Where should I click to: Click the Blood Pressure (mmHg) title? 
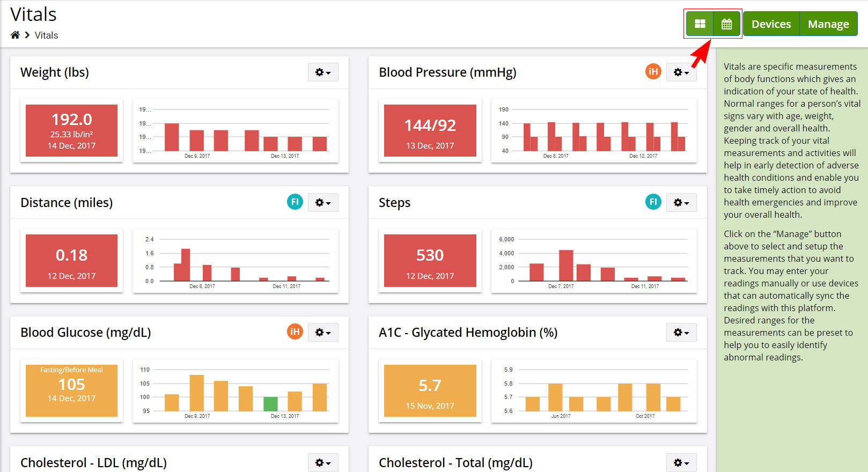click(x=447, y=72)
